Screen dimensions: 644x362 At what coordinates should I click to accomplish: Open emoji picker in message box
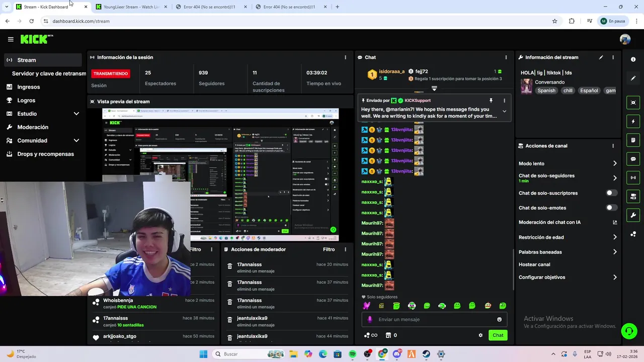499,319
